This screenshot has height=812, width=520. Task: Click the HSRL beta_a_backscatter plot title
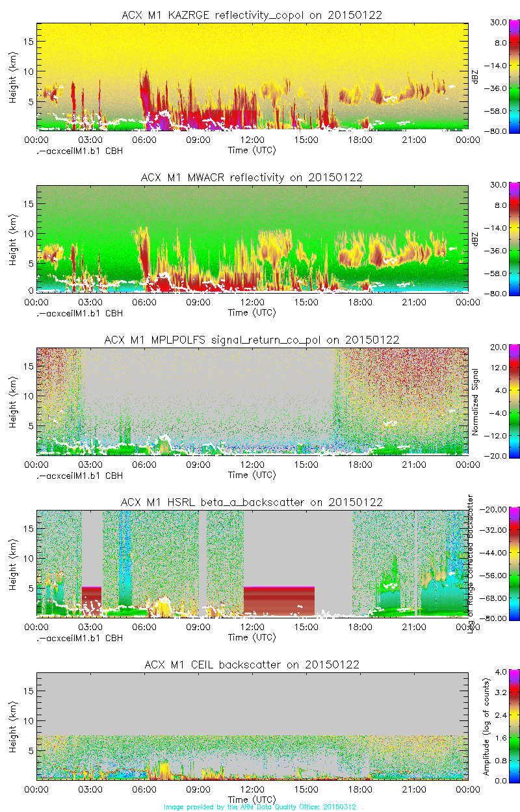[252, 502]
